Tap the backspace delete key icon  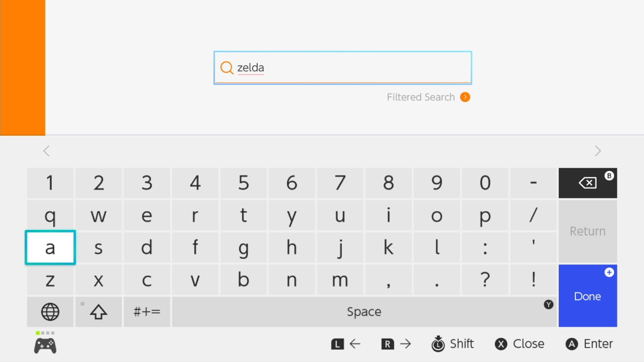pos(588,183)
